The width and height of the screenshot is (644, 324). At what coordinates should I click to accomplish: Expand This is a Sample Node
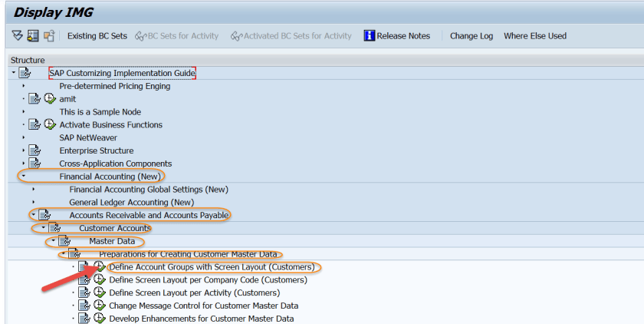click(24, 111)
